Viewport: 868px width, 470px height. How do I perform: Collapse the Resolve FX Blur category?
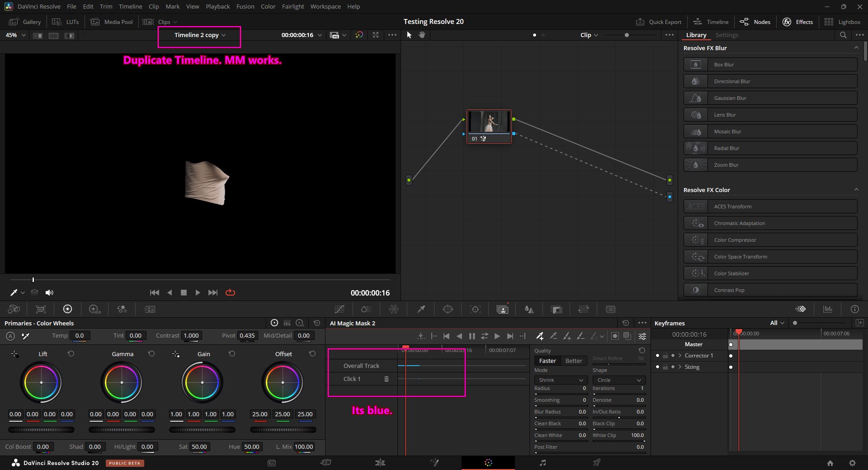point(856,48)
